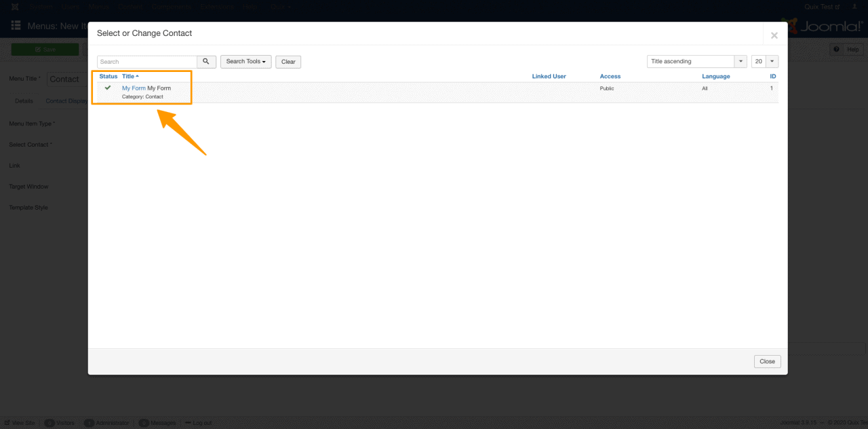This screenshot has height=429, width=868.
Task: Open the Users menu in top bar
Action: pos(70,7)
